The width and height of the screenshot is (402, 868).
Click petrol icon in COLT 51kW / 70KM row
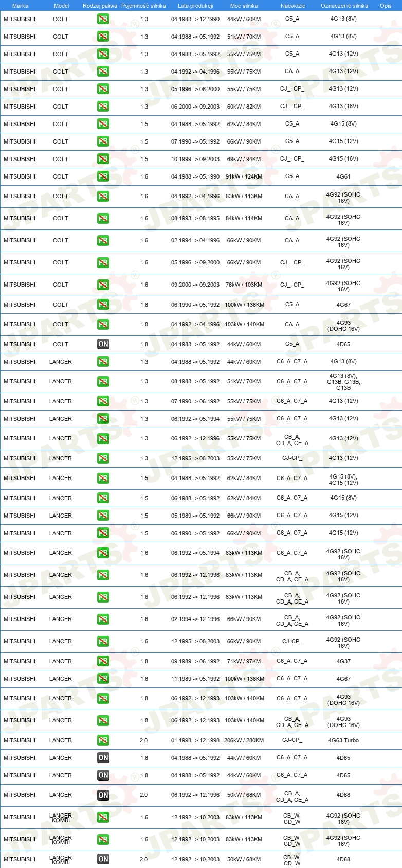103,37
